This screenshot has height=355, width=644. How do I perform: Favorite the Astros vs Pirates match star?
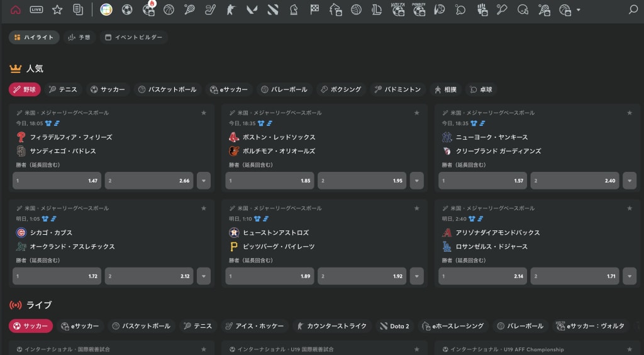click(x=416, y=208)
